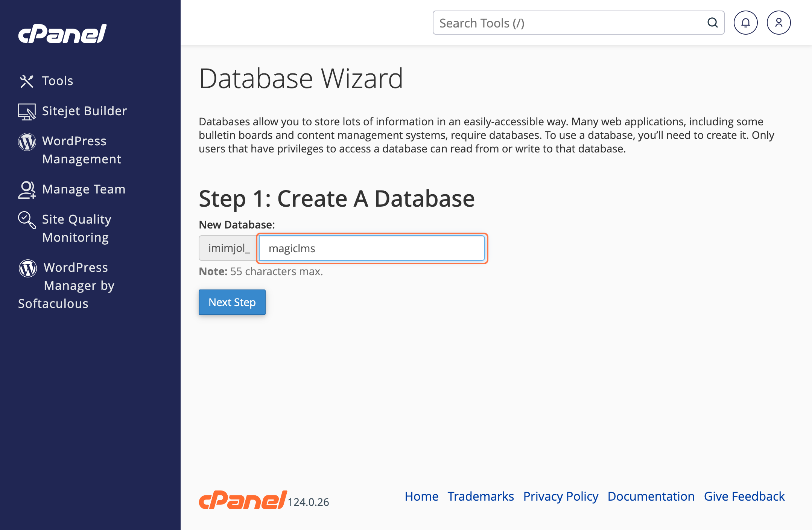The height and width of the screenshot is (530, 812).
Task: Open notifications bell icon
Action: click(x=745, y=23)
